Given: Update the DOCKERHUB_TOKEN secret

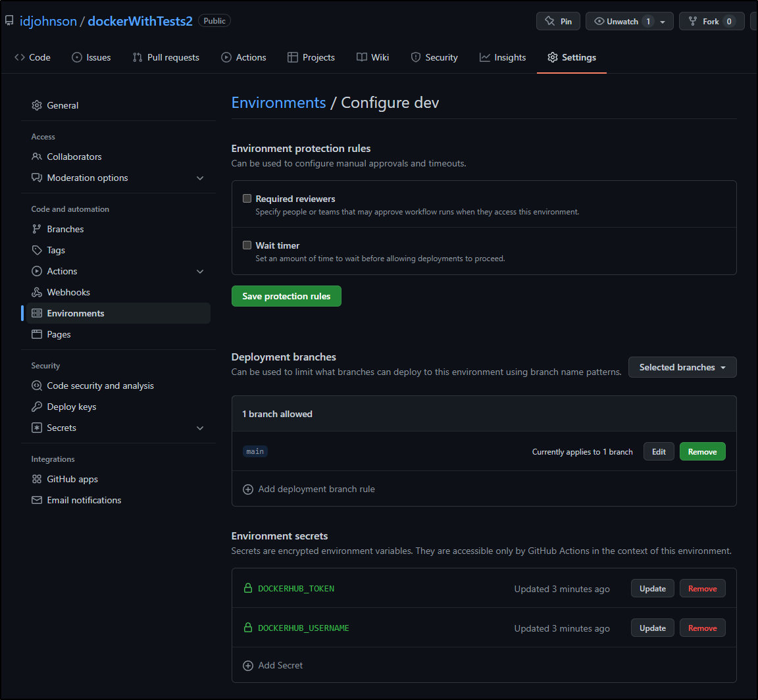Looking at the screenshot, I should tap(653, 588).
